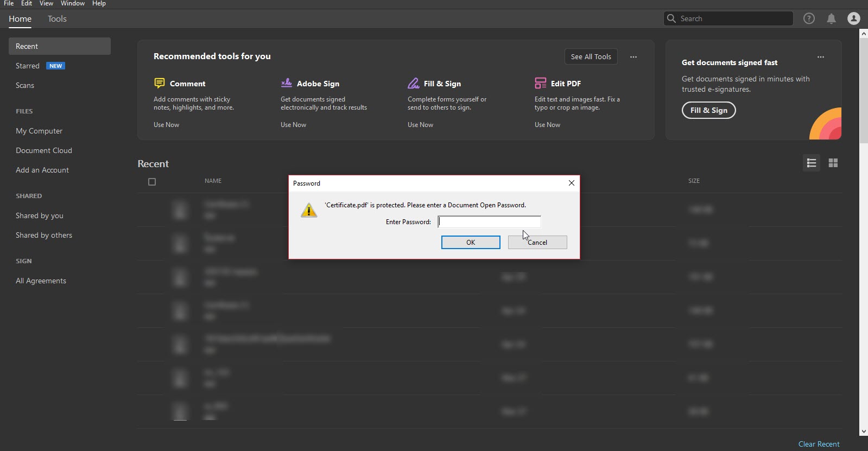Open the Edit menu
868x451 pixels.
click(27, 3)
